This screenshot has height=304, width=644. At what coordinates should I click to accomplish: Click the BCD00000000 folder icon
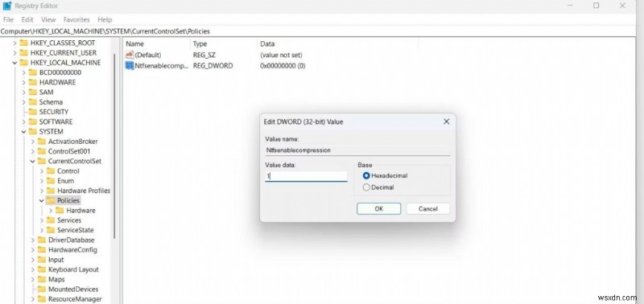pyautogui.click(x=33, y=72)
